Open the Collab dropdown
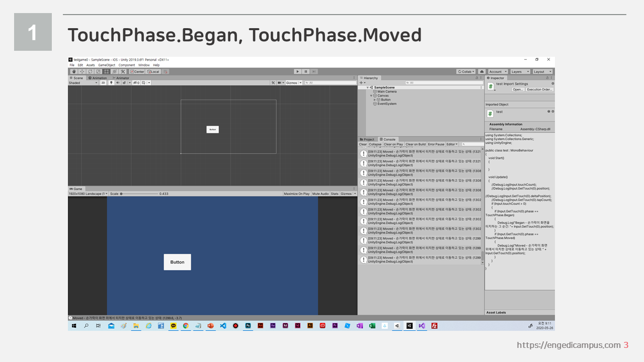The height and width of the screenshot is (362, 644). click(x=466, y=72)
